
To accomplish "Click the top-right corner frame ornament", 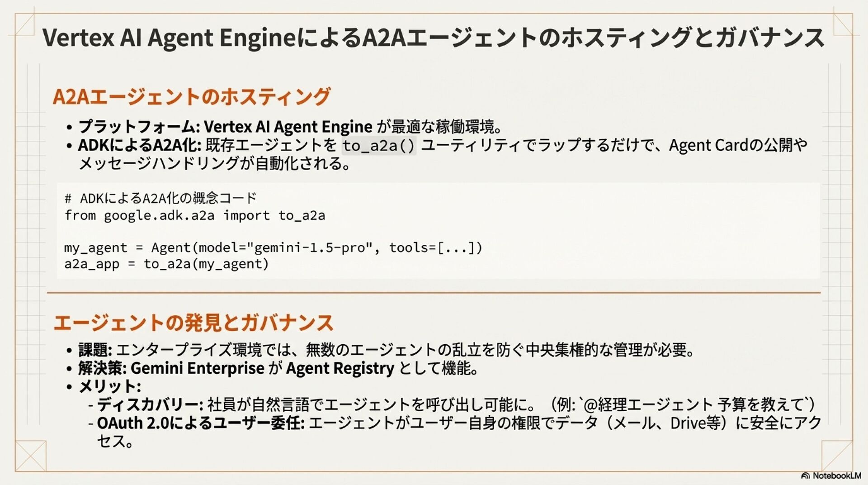I will (843, 24).
